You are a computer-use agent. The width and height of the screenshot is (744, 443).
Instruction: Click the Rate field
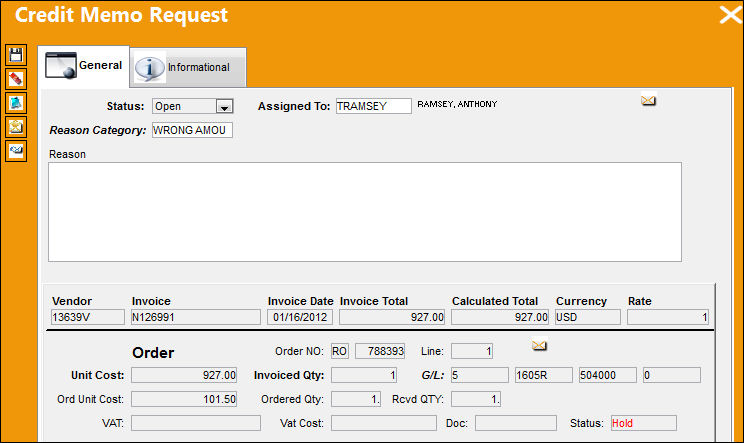[668, 317]
